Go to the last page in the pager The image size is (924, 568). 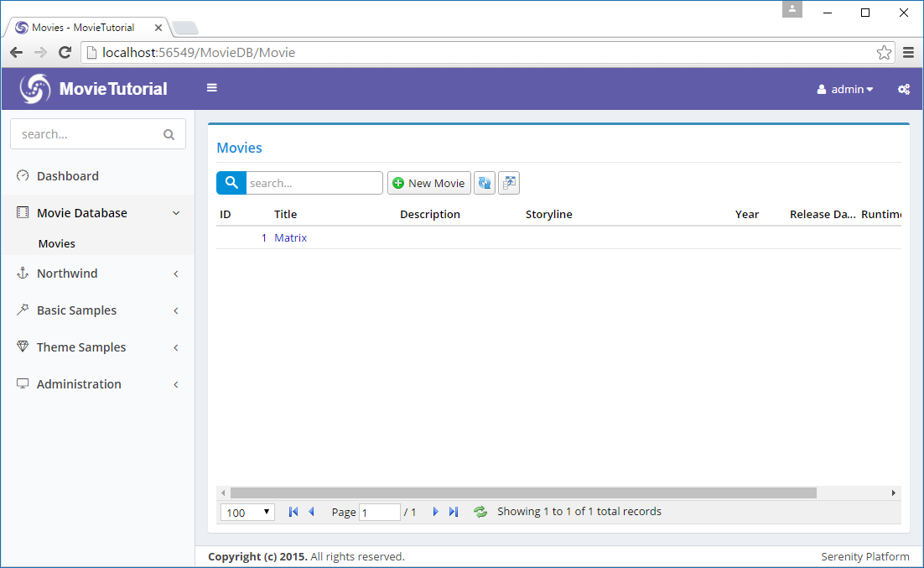point(454,512)
